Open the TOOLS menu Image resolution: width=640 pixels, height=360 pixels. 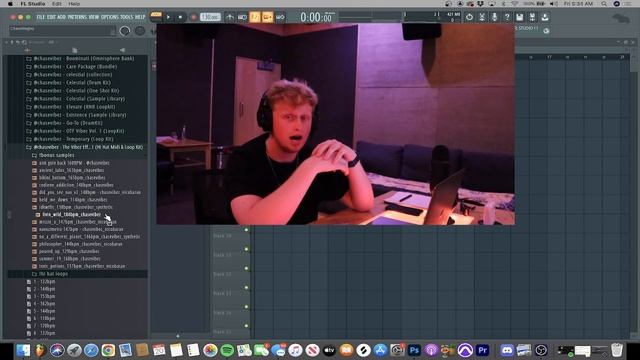click(127, 17)
